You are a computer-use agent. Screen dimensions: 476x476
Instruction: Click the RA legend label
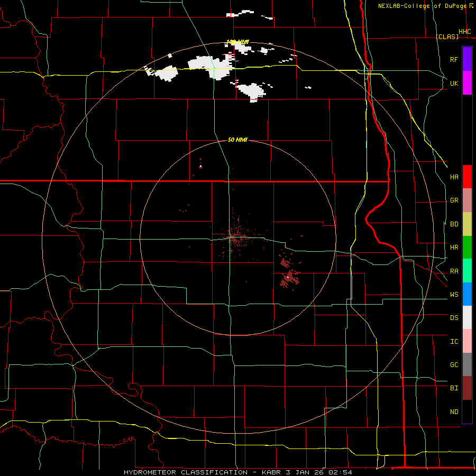tap(454, 271)
